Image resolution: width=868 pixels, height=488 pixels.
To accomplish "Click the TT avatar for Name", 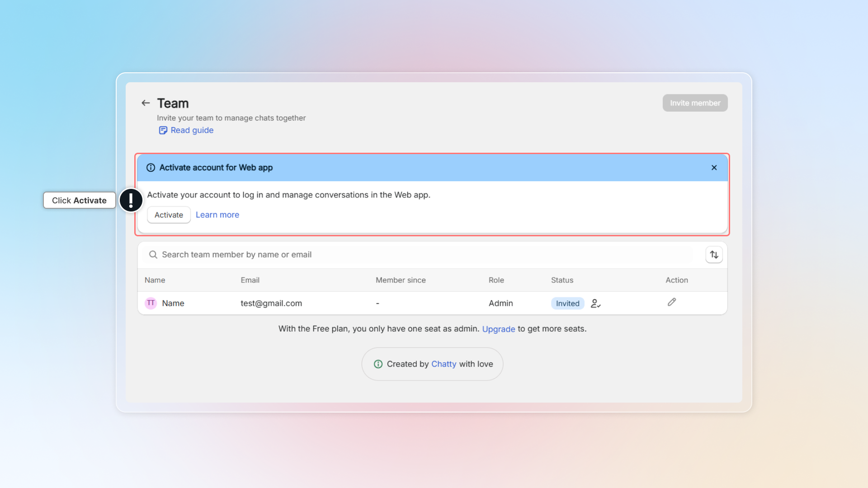I will (x=151, y=303).
